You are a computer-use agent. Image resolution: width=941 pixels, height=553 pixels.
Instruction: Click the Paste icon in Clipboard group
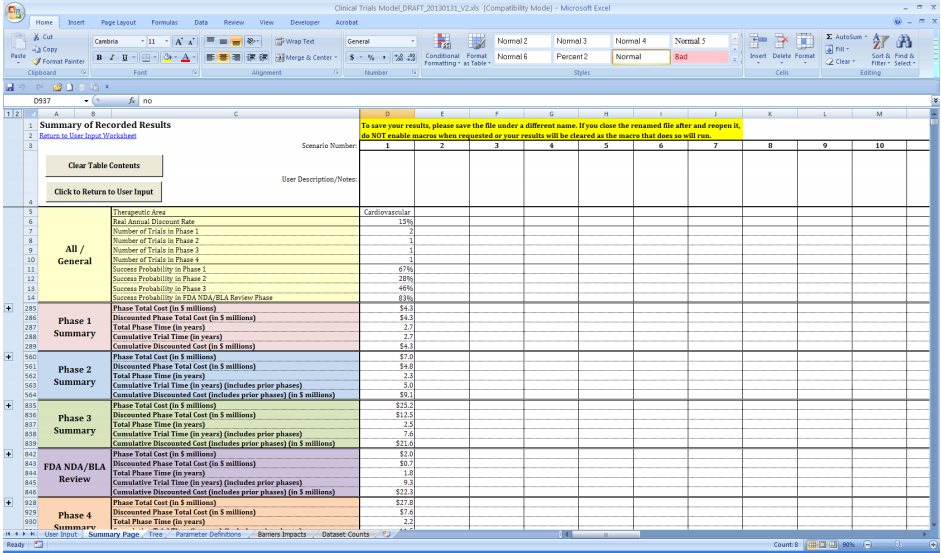click(18, 46)
